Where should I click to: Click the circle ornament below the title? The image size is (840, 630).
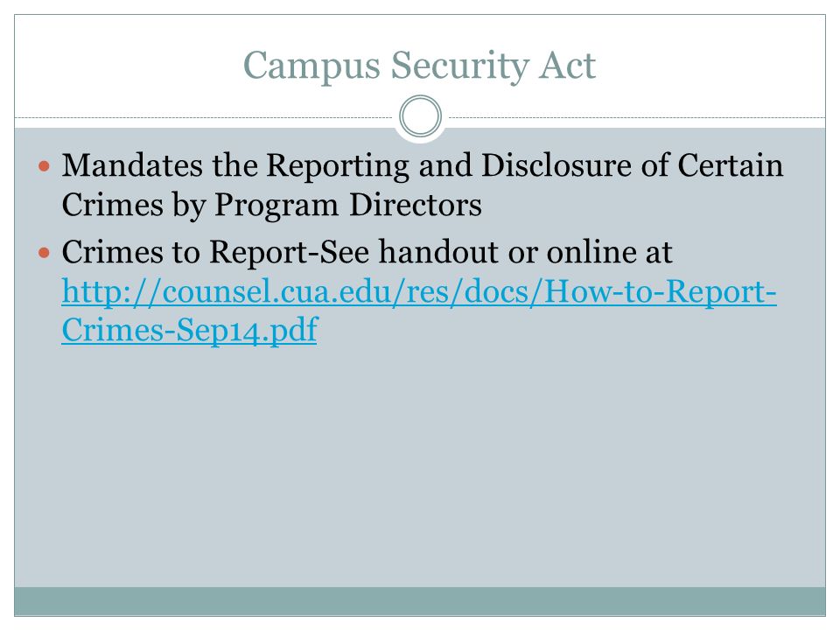coord(421,115)
